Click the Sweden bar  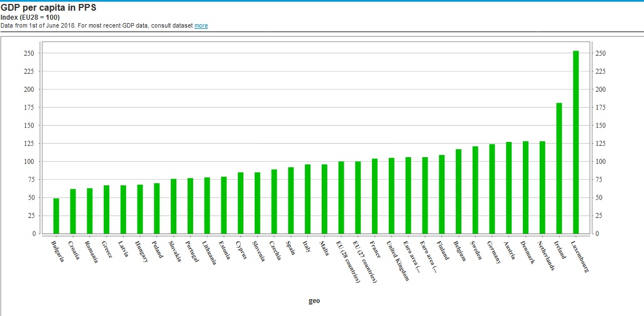475,190
